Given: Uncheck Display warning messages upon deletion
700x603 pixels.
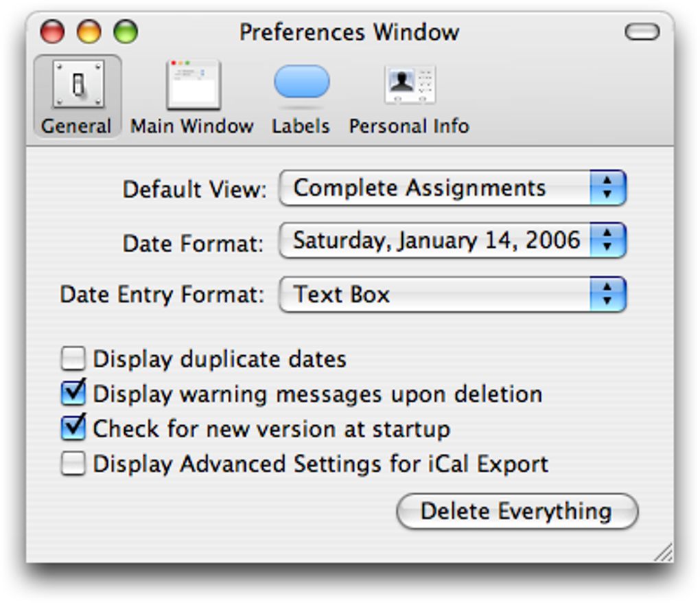Looking at the screenshot, I should coord(73,394).
